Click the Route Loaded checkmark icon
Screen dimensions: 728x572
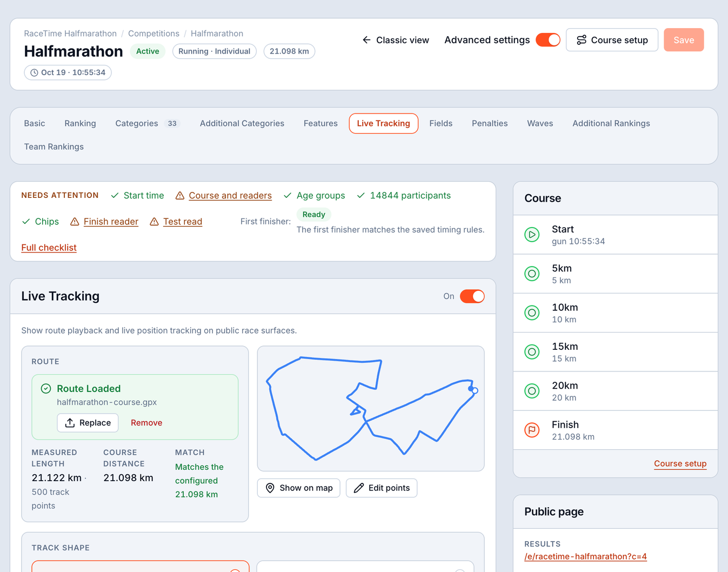click(x=46, y=388)
